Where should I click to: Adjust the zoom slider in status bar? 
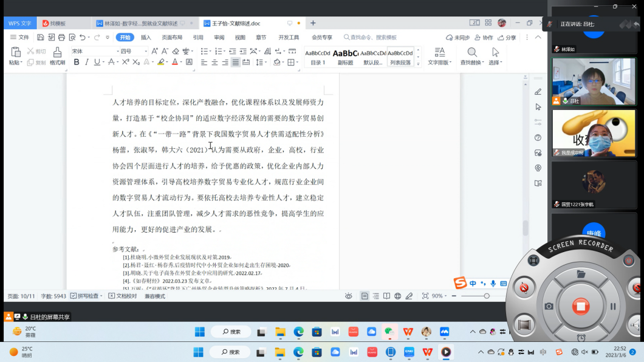[486, 296]
